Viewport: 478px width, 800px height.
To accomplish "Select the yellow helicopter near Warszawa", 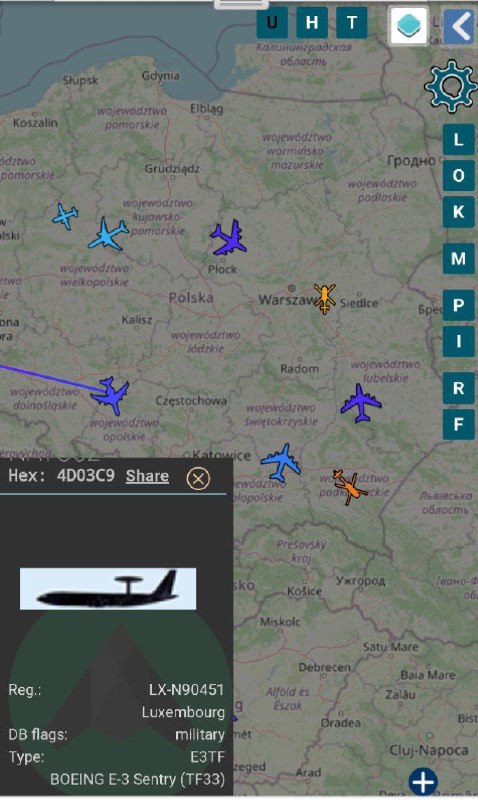I will point(324,299).
